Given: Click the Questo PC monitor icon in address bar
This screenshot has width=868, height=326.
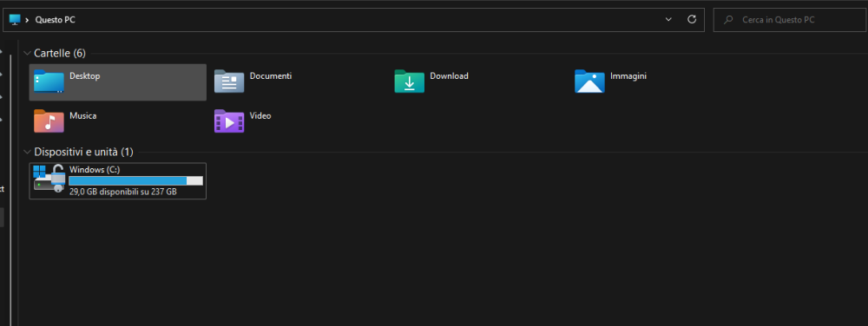Looking at the screenshot, I should point(15,19).
